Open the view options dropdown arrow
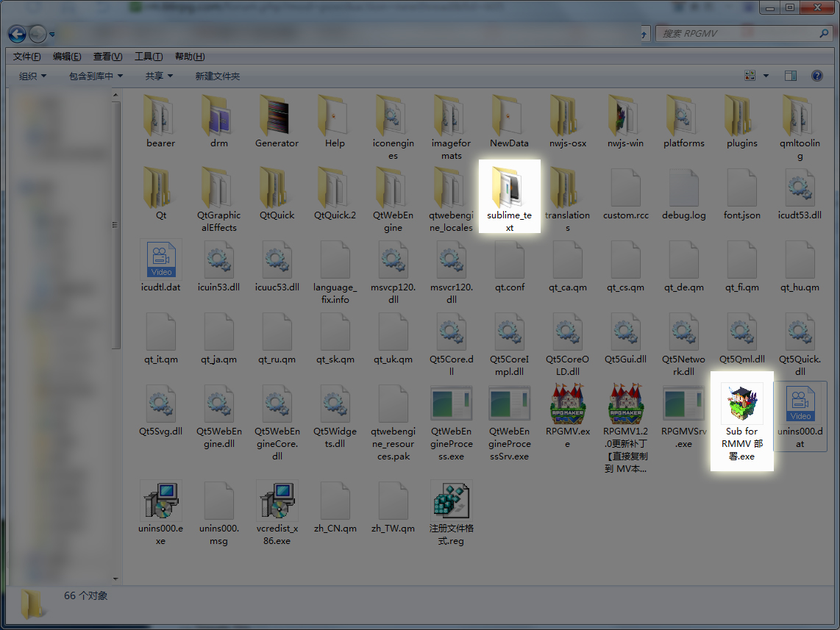 point(766,76)
